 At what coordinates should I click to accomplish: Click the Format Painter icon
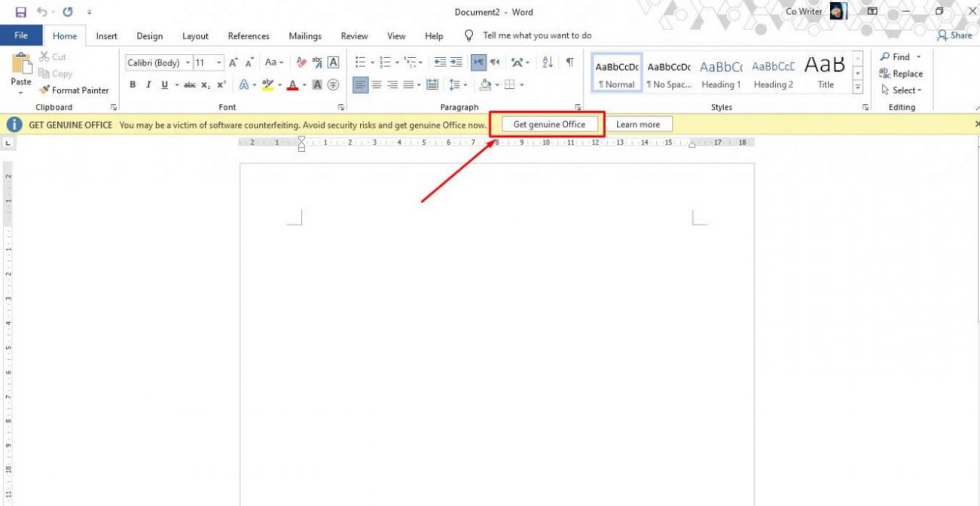(x=45, y=90)
